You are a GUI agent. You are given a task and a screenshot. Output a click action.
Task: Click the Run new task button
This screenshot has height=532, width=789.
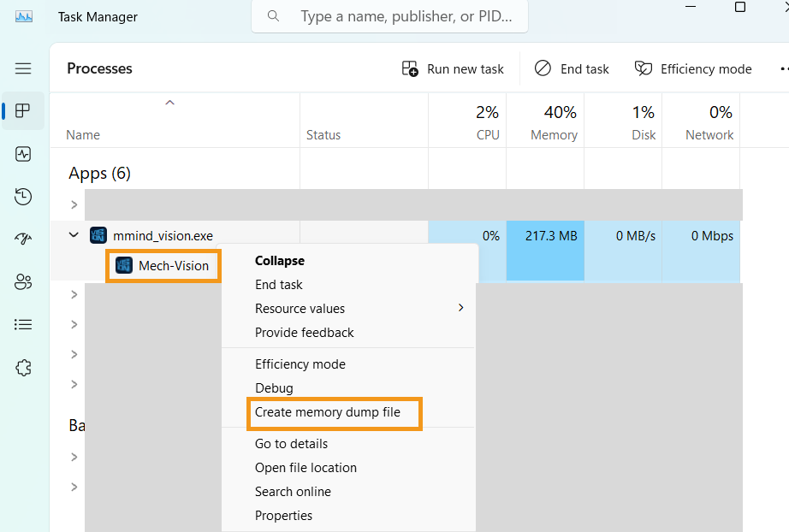(454, 69)
